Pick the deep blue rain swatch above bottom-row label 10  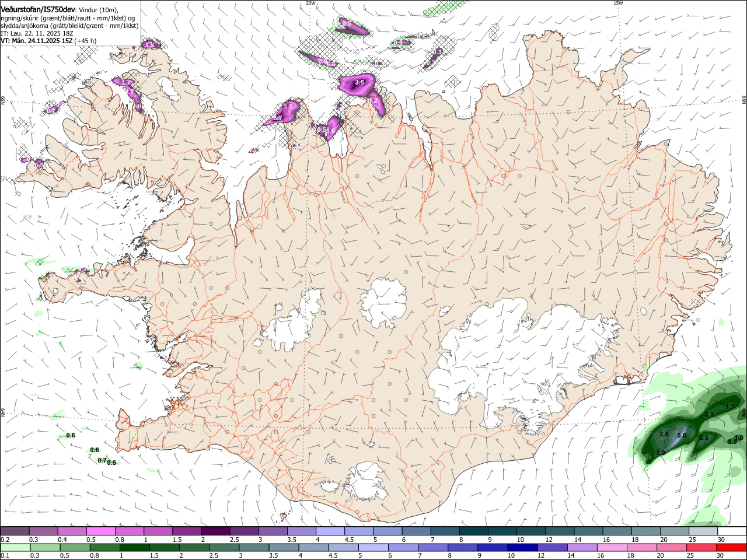tap(522, 547)
